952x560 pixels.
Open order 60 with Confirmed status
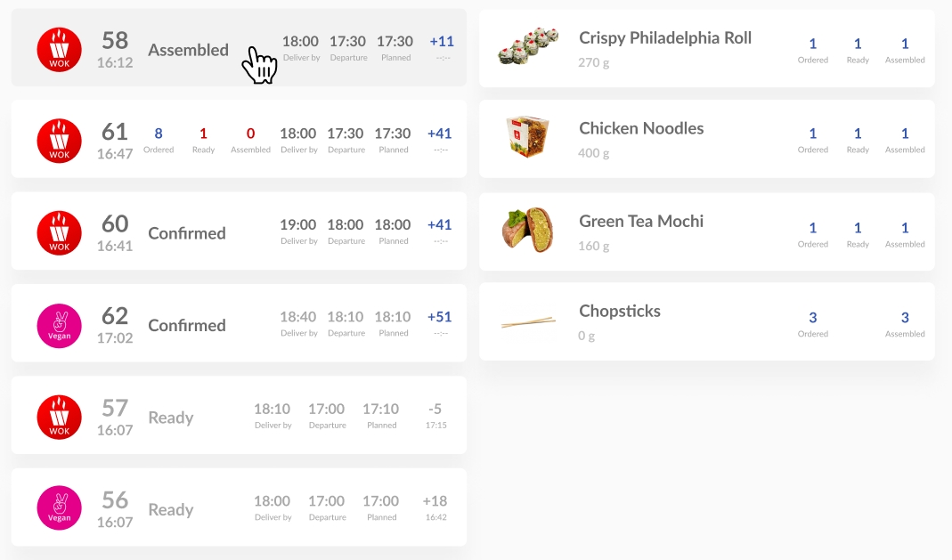(239, 231)
